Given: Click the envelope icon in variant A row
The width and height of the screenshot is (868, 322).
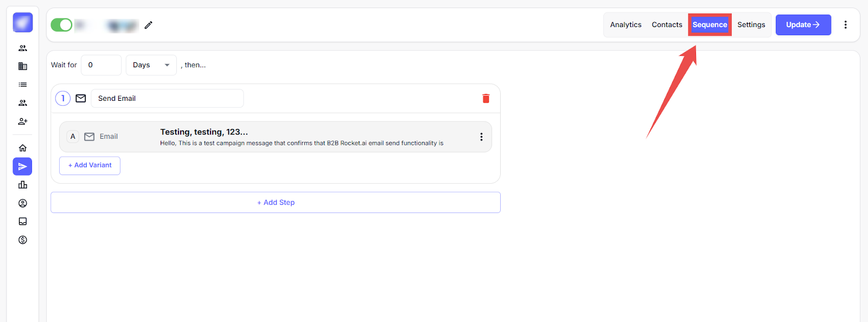Looking at the screenshot, I should point(90,137).
